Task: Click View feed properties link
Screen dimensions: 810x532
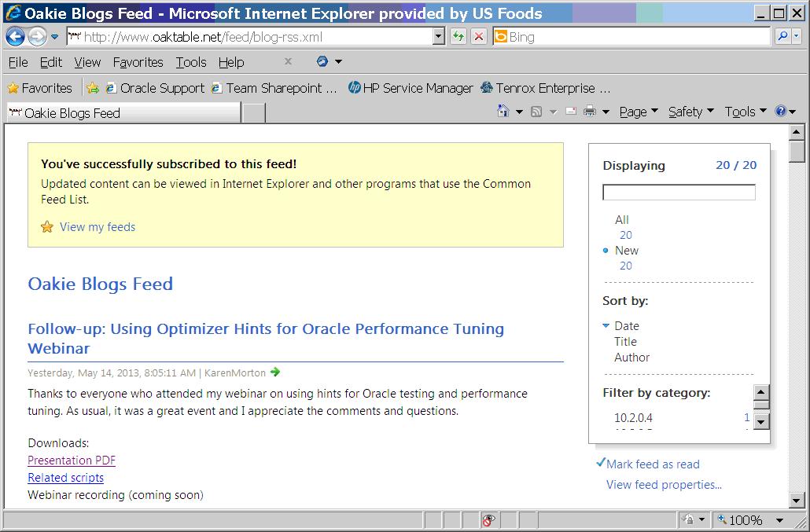Action: pos(664,485)
